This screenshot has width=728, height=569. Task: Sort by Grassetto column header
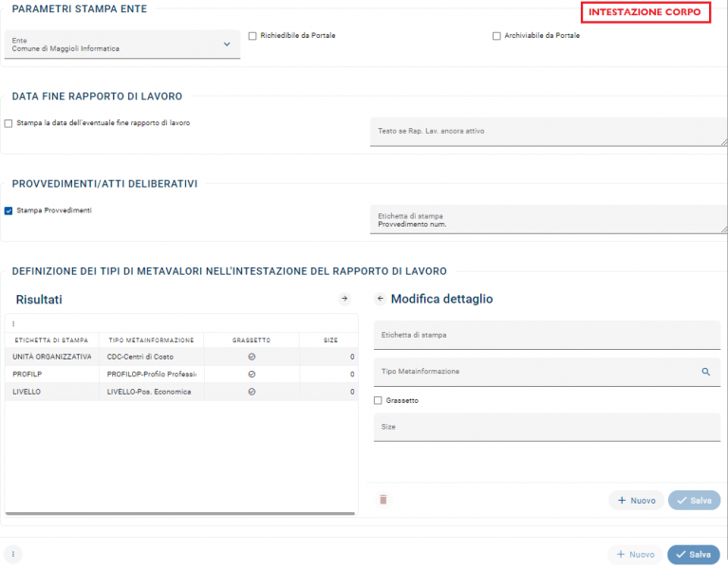point(252,340)
